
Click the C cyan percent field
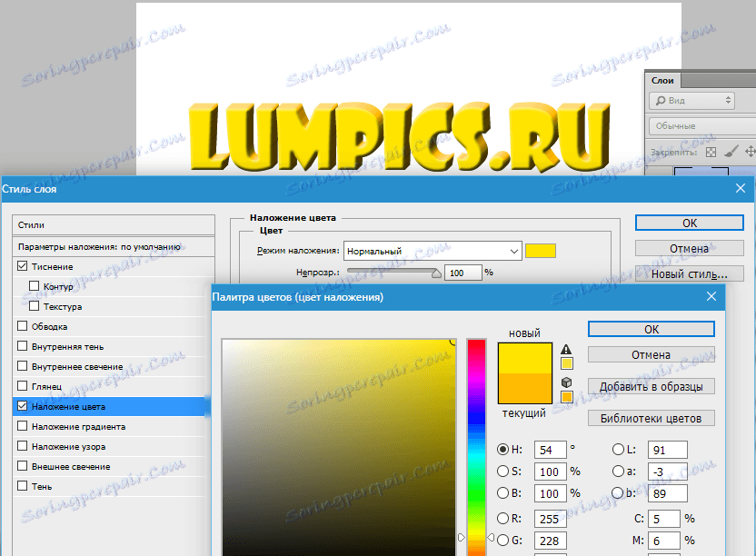pos(664,519)
